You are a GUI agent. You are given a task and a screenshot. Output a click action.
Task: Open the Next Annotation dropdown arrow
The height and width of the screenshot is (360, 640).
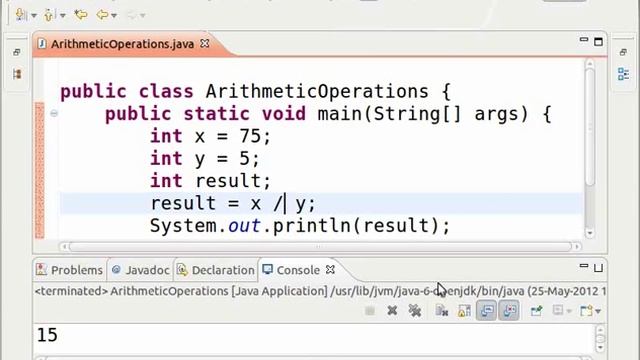pos(34,16)
